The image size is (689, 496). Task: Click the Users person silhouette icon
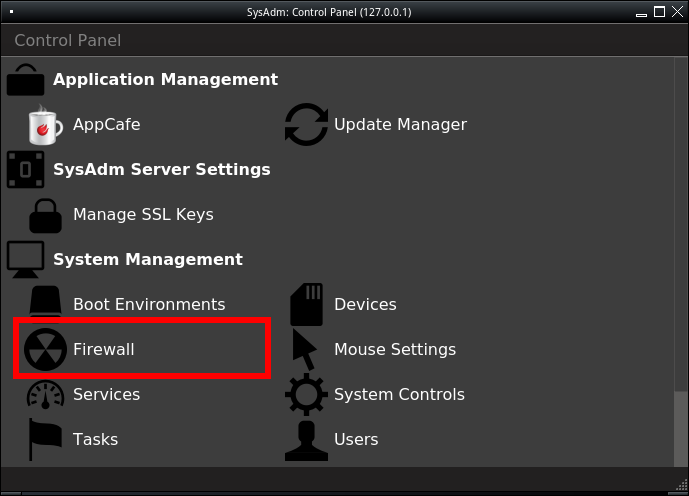click(x=306, y=441)
